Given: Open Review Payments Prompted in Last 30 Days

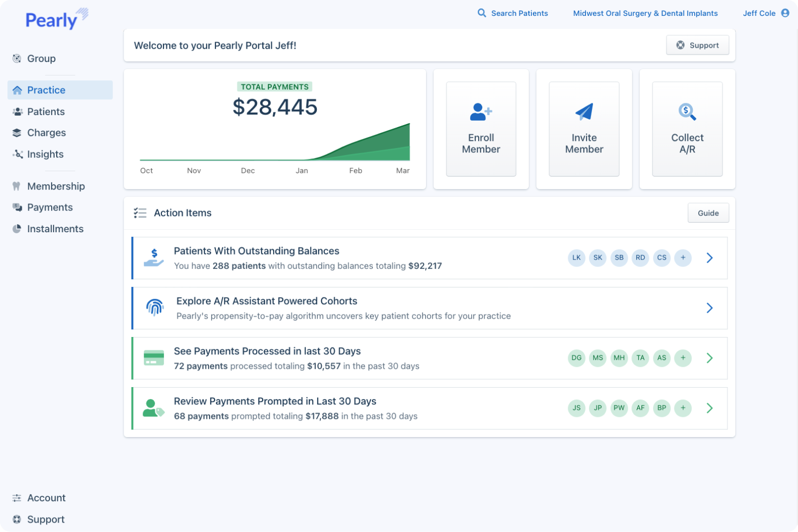Looking at the screenshot, I should click(430, 408).
